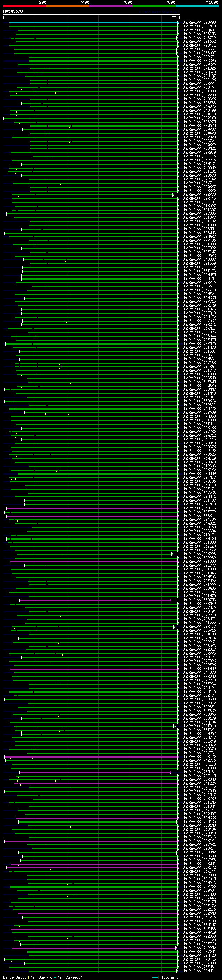
Task: Open hit UniRef100_Q4A3Y6
Action: (x=199, y=99)
